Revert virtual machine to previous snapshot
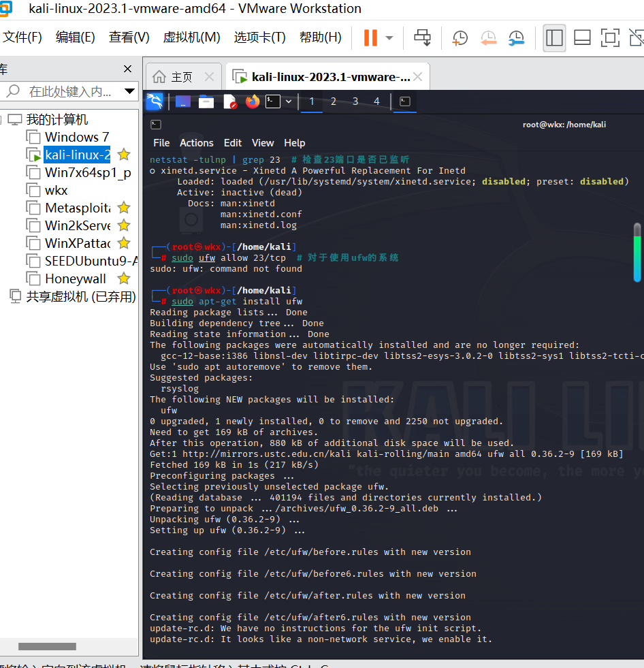644x668 pixels. click(x=489, y=38)
